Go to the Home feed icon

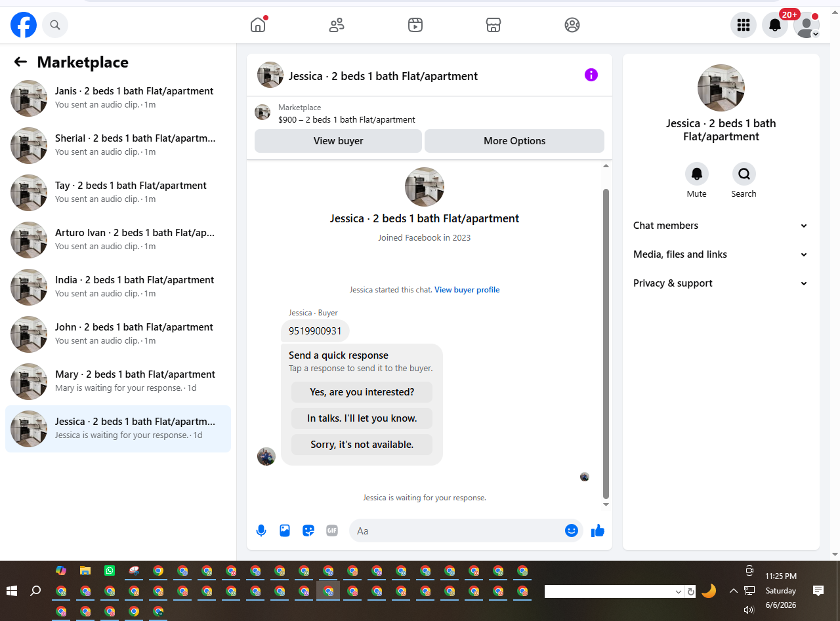point(258,25)
